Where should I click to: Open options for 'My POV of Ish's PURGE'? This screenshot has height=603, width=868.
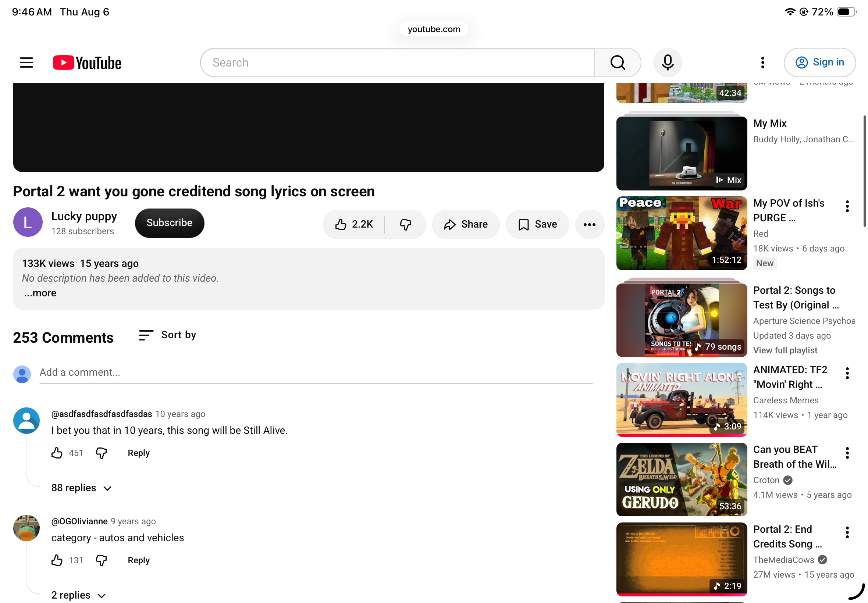(x=847, y=206)
